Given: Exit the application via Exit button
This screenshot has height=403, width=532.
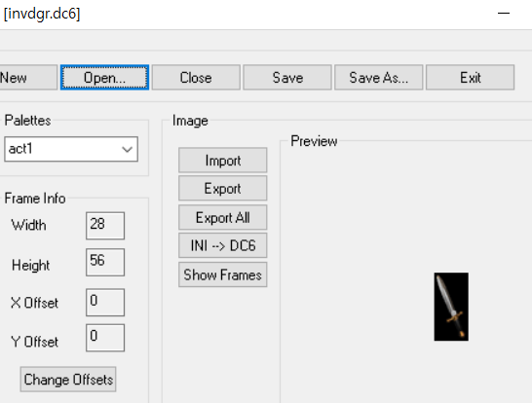Looking at the screenshot, I should tap(471, 77).
